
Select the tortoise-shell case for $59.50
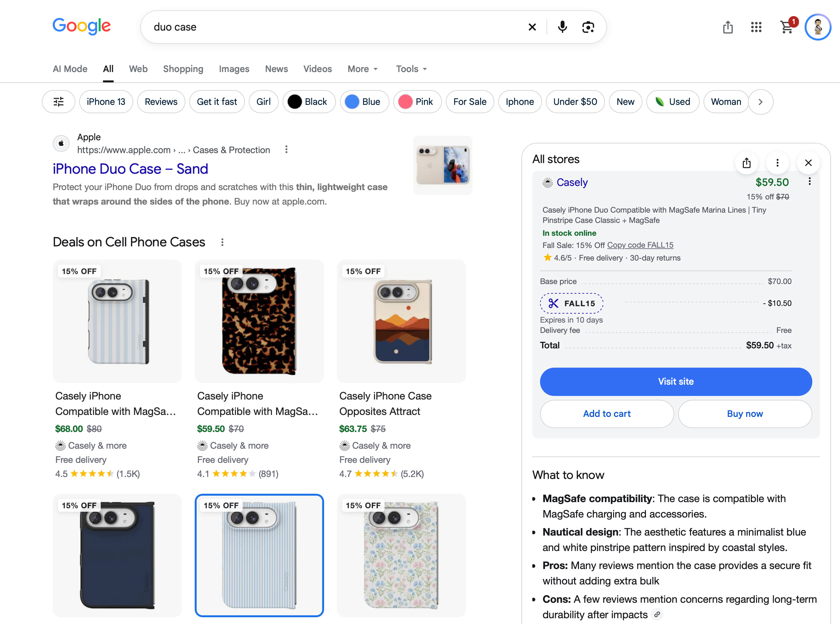click(259, 321)
